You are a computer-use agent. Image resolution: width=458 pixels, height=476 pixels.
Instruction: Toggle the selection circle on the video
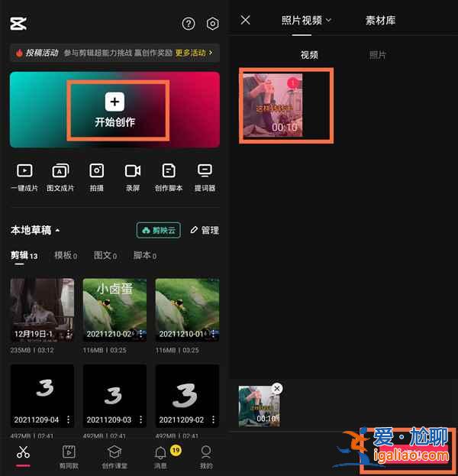coord(293,83)
